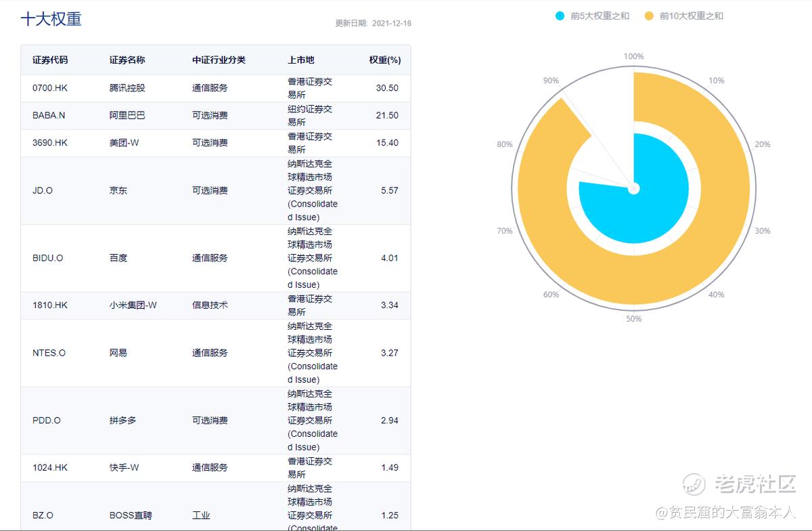812x531 pixels.
Task: Click the blue 前5大权重之和 legend dot
Action: click(x=560, y=16)
